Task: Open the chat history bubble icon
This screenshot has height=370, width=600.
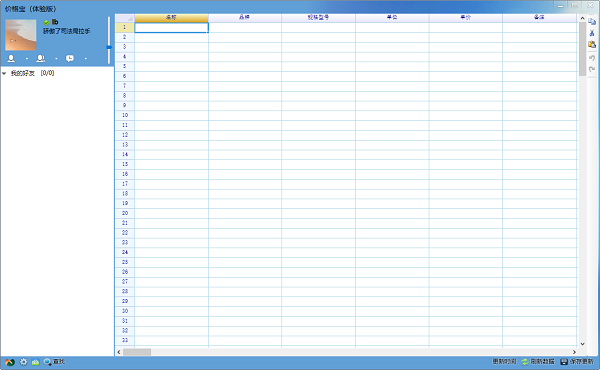Action: coord(70,58)
